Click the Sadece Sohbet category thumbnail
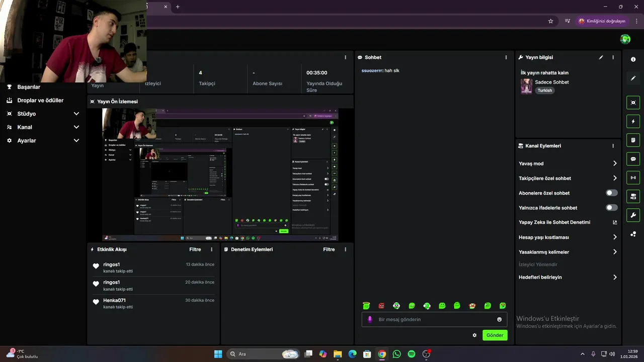Screen dimensions: 644x362 (526, 86)
